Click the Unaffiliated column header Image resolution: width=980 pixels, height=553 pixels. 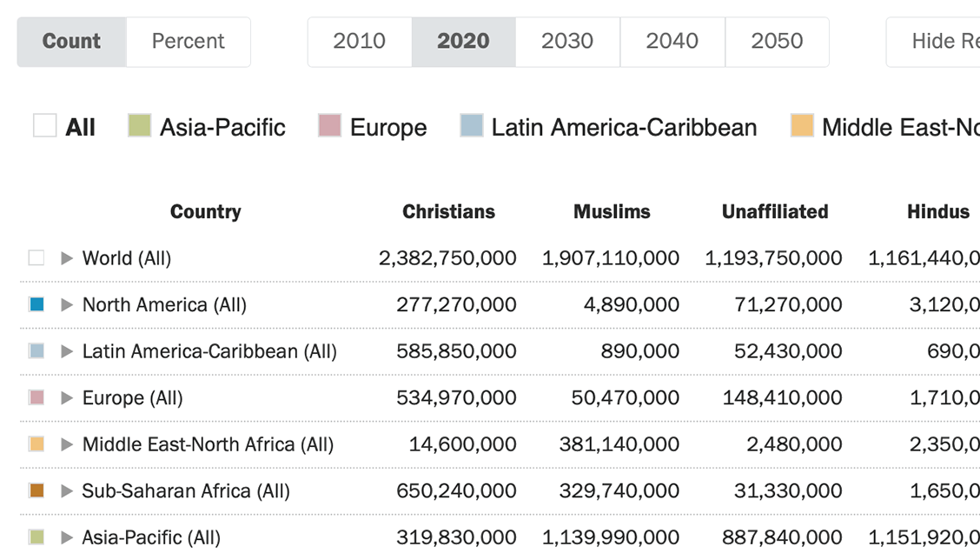click(x=775, y=211)
